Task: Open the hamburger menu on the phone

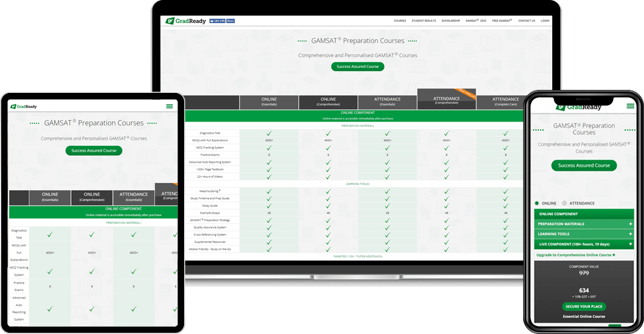Action: tap(631, 106)
